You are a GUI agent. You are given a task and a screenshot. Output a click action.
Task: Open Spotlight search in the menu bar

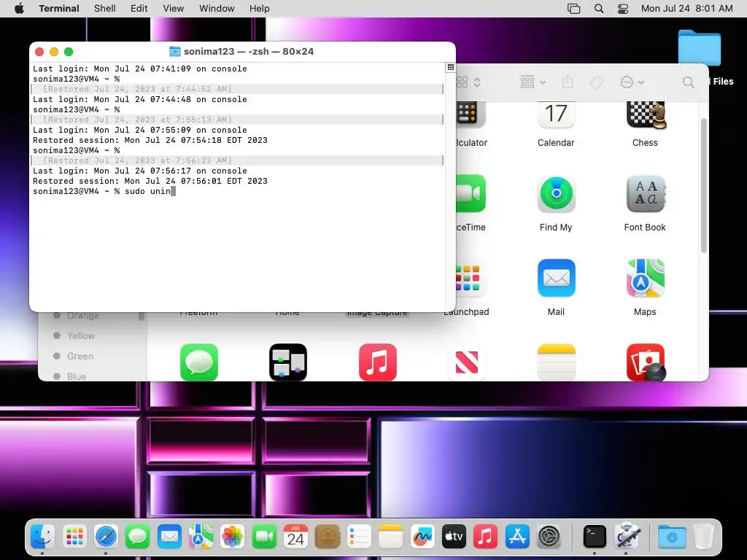coord(599,9)
